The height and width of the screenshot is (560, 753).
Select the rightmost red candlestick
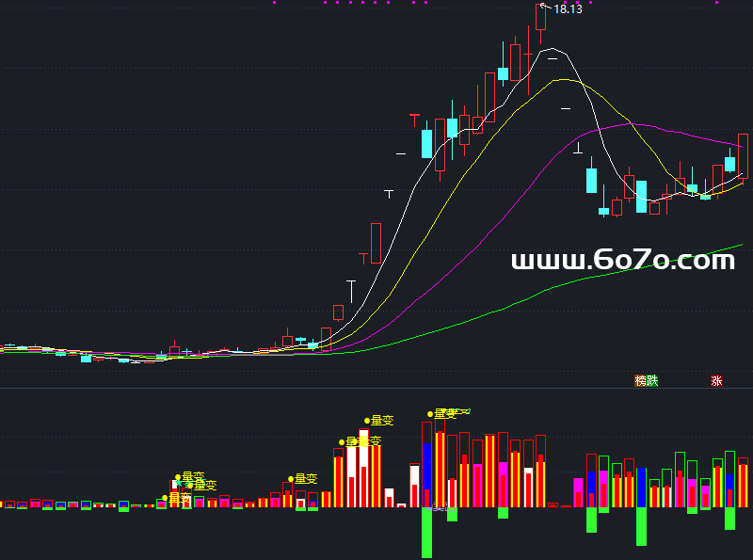[743, 155]
